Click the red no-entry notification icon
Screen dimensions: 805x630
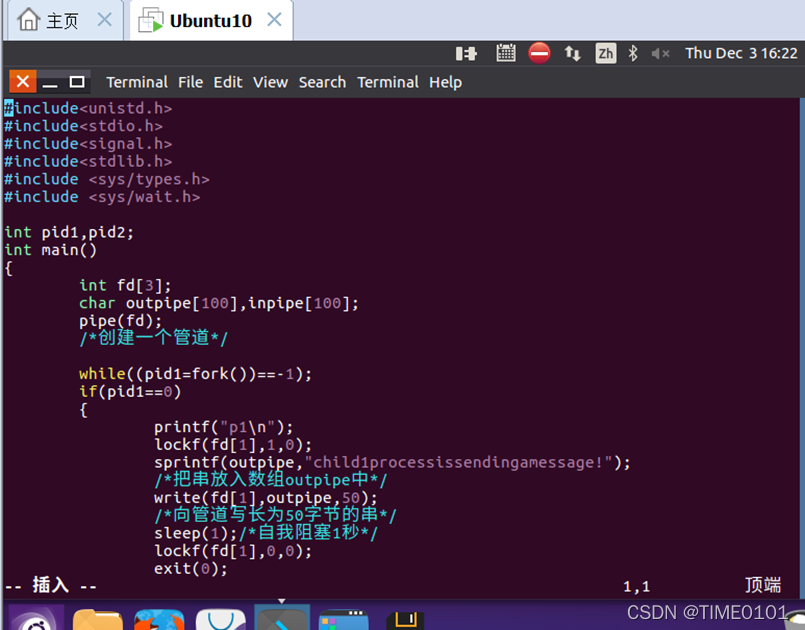[x=539, y=53]
